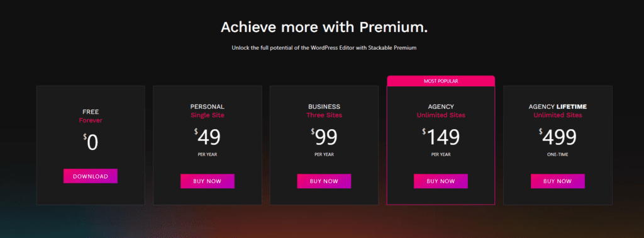644x238 pixels.
Task: Select the Personal pricing card title
Action: pyautogui.click(x=208, y=107)
